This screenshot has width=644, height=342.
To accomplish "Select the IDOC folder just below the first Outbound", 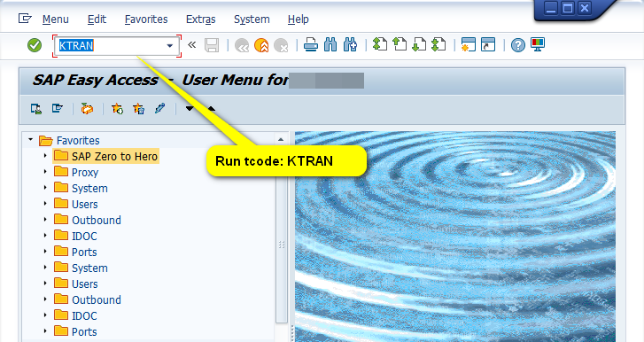I will pyautogui.click(x=84, y=236).
